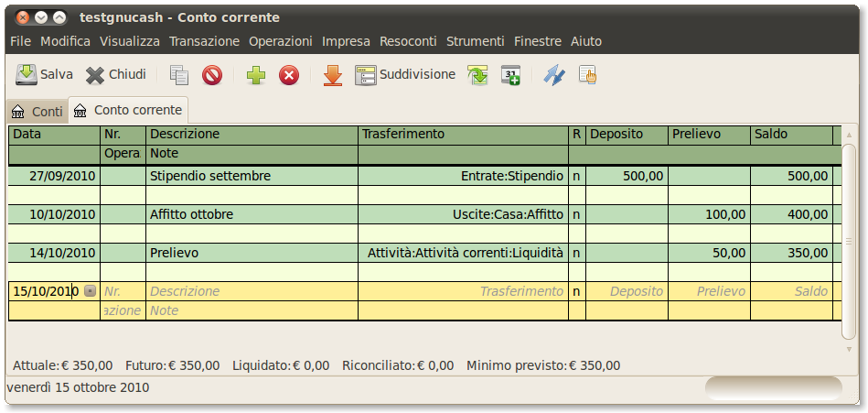Click the empty Descrizione field in new row

[252, 291]
